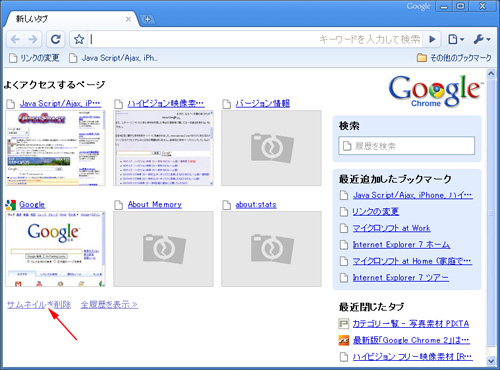This screenshot has width=500, height=370.
Task: Open the wrench settings menu
Action: (x=482, y=40)
